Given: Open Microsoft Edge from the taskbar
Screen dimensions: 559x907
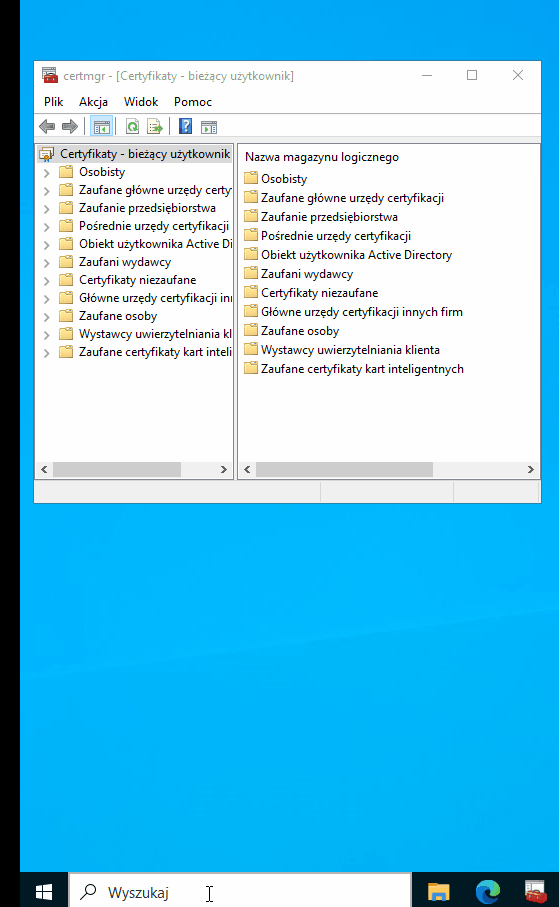Looking at the screenshot, I should (x=488, y=891).
